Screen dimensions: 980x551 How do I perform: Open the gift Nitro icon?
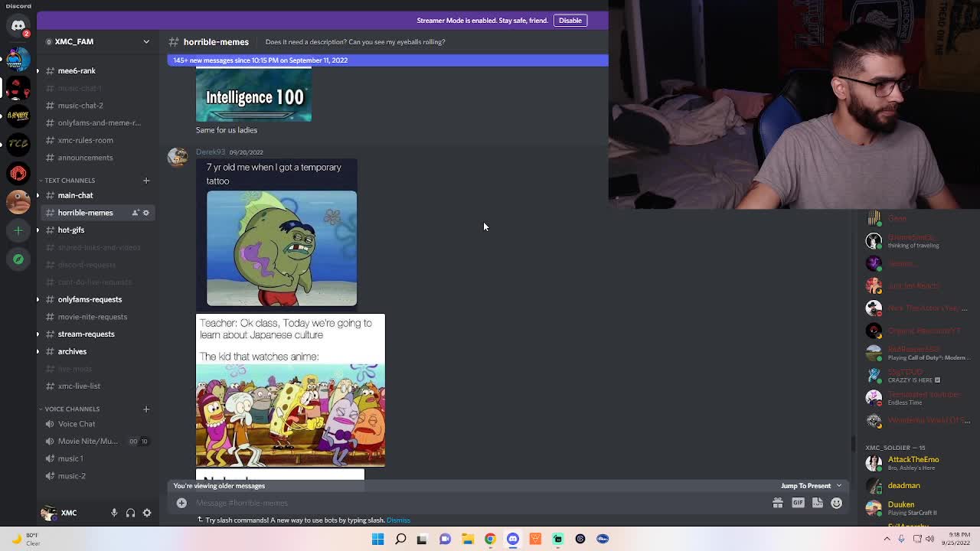click(778, 503)
